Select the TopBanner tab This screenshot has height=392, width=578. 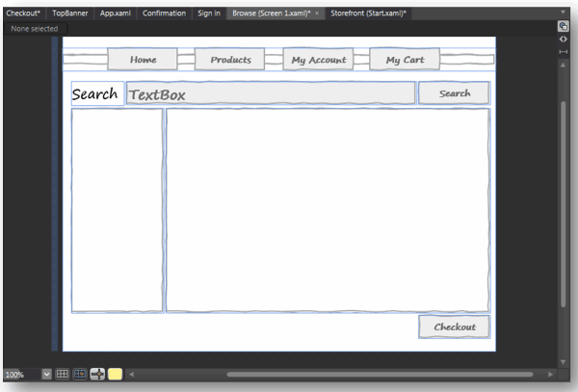click(x=70, y=13)
